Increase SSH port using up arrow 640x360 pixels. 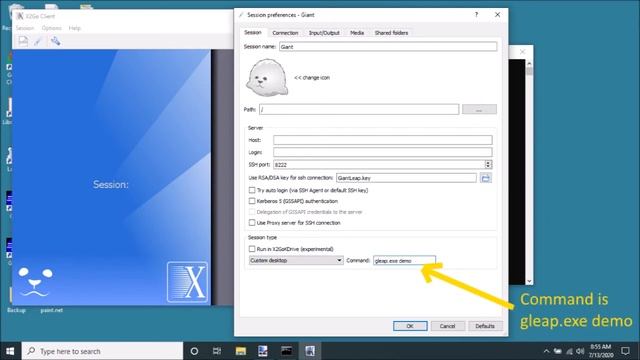(488, 162)
